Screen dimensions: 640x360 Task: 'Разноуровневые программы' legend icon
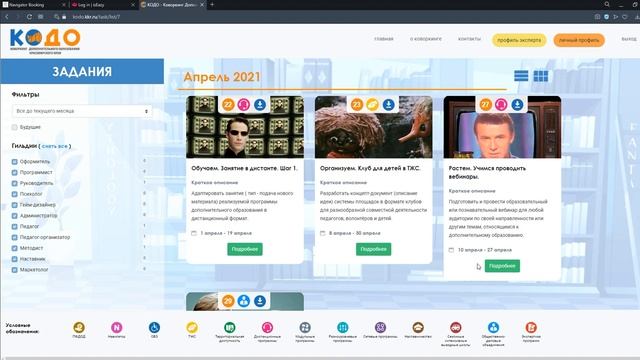pos(343,327)
